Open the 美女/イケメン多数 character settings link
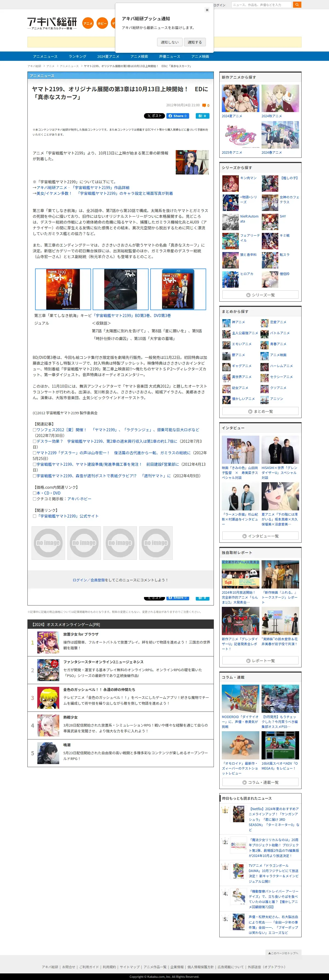Viewport: 329px width, 980px height. pos(104,193)
